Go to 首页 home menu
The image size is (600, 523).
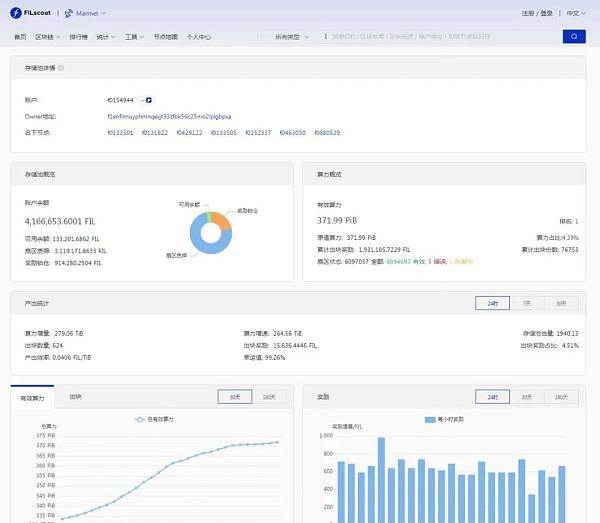[20, 37]
